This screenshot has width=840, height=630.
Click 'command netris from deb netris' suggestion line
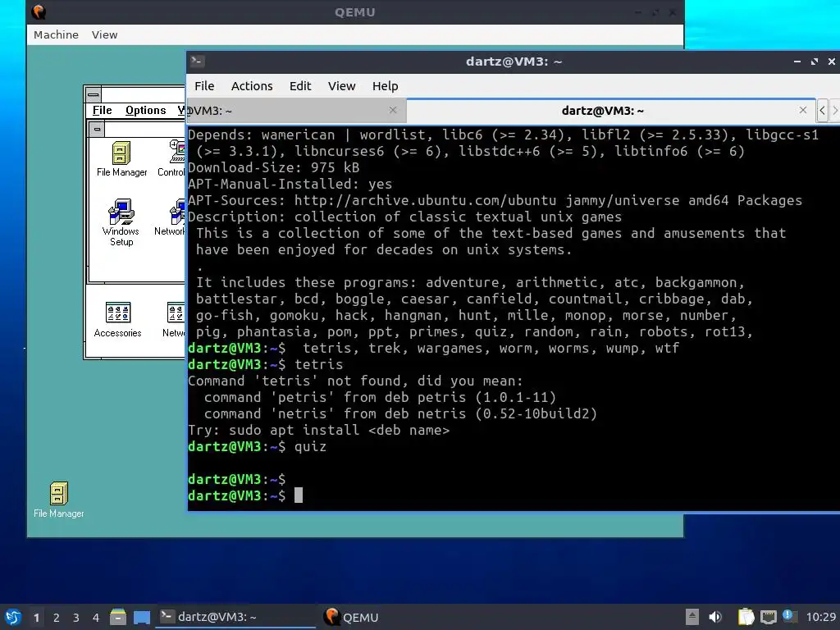[x=400, y=413]
